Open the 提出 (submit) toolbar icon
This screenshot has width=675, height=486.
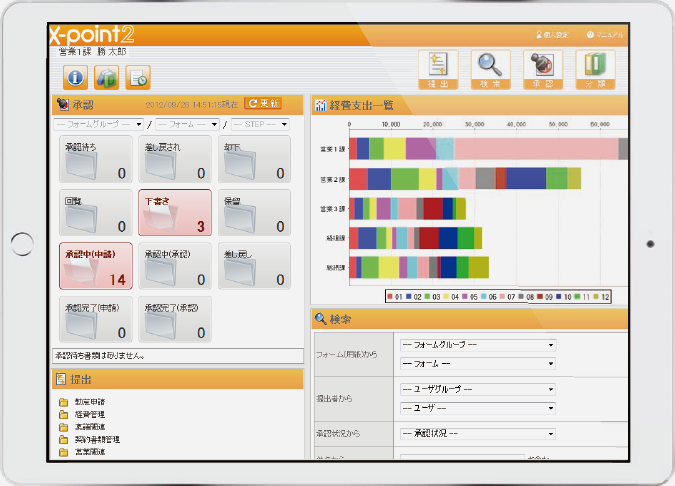click(x=438, y=69)
